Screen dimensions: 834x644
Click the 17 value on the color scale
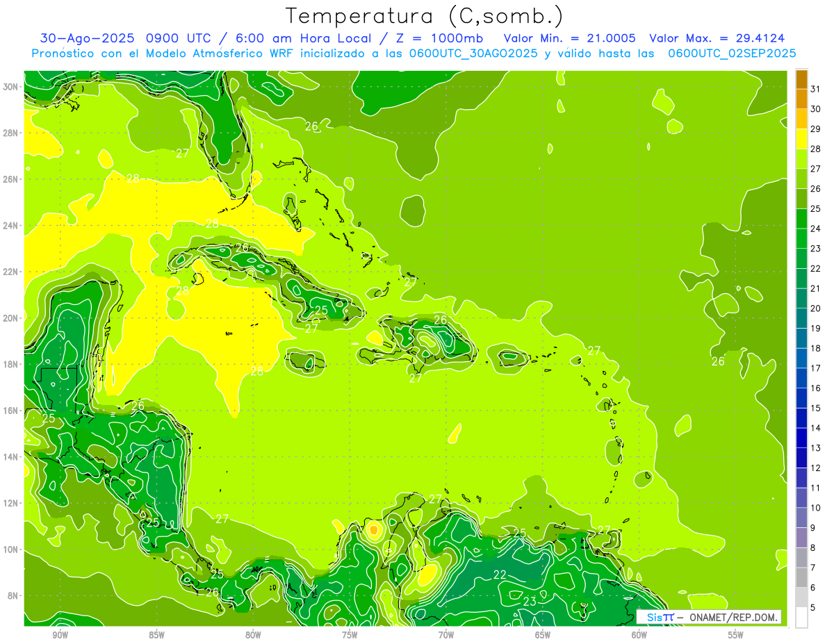coord(816,368)
